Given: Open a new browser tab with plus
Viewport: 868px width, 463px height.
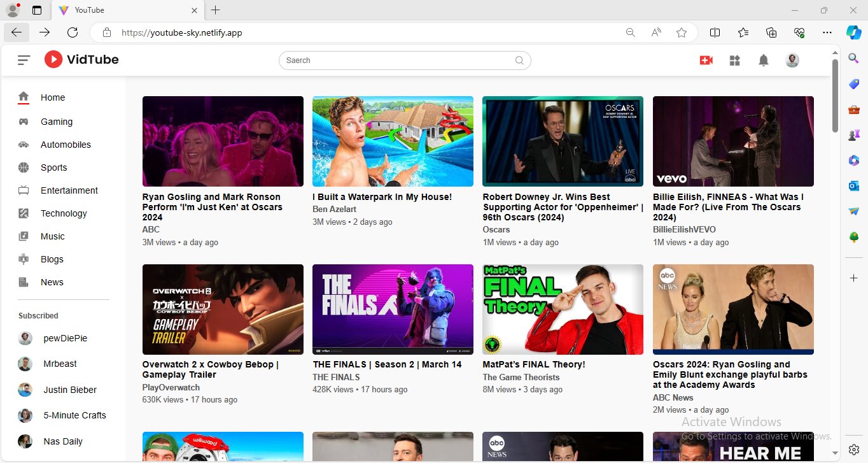Looking at the screenshot, I should tap(216, 10).
